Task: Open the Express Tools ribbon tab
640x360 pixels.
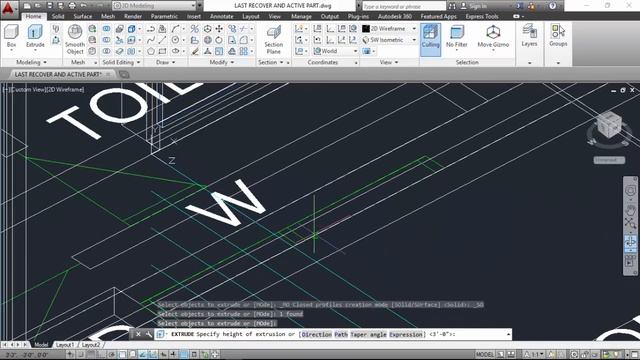Action: click(482, 16)
